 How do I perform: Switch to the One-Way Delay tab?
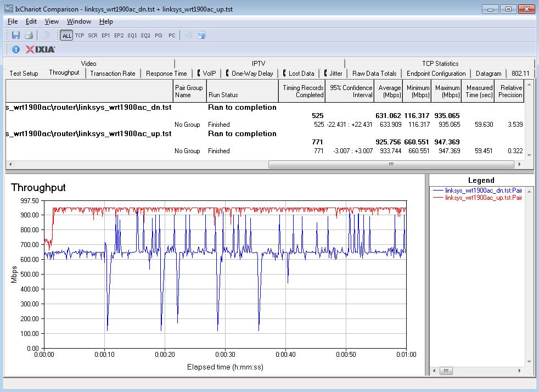coord(250,73)
